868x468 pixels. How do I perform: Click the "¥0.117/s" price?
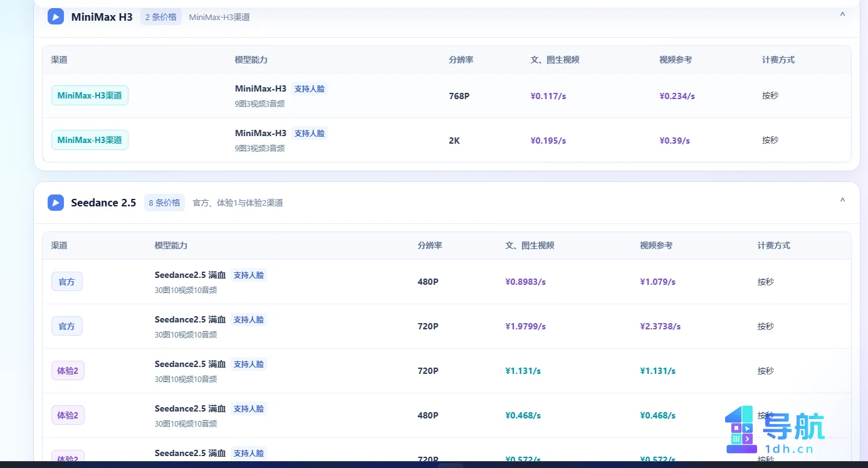tap(548, 96)
